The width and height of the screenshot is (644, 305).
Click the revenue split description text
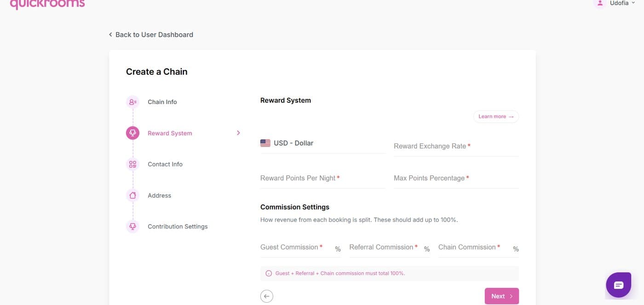359,220
